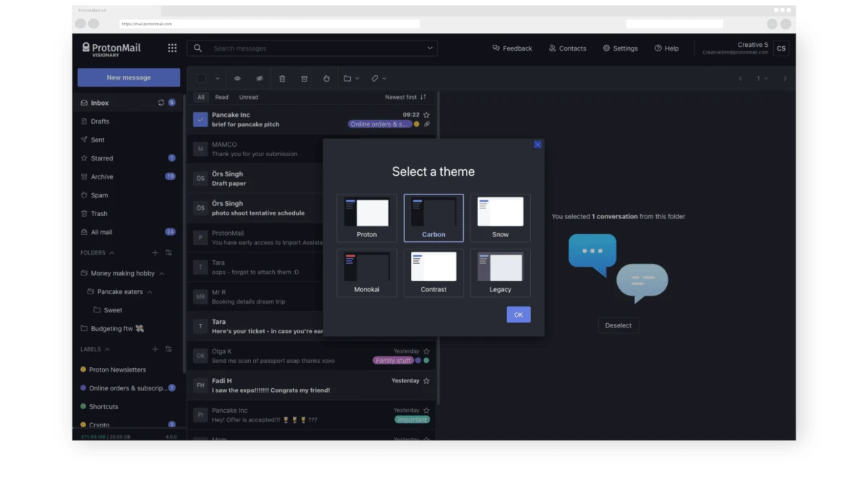The height and width of the screenshot is (488, 868).
Task: Click the spam fire icon in the toolbar
Action: (326, 78)
